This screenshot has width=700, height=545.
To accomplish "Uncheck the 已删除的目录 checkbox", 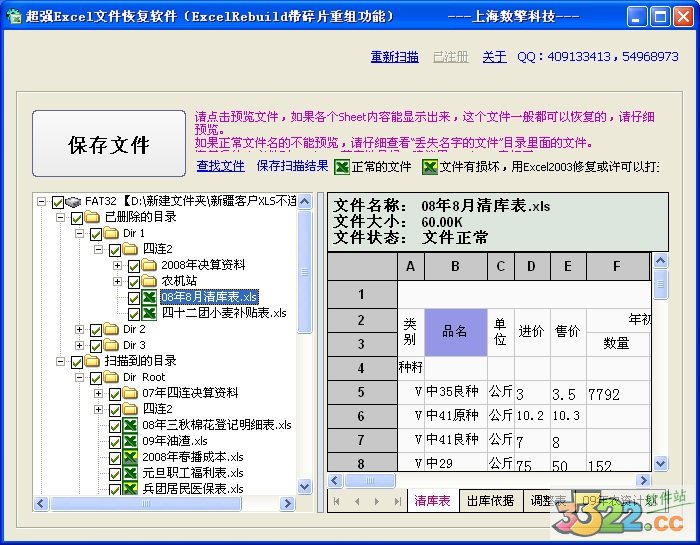I will pyautogui.click(x=77, y=218).
